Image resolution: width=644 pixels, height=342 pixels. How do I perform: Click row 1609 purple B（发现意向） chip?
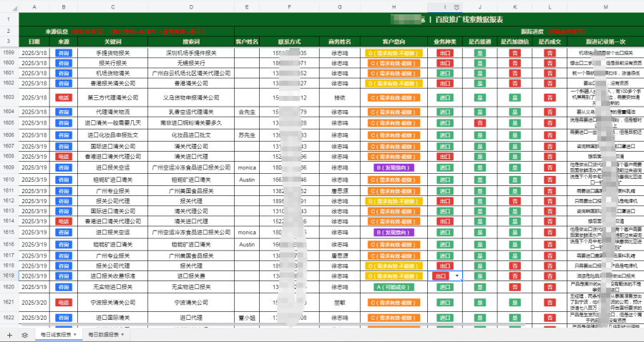click(394, 167)
